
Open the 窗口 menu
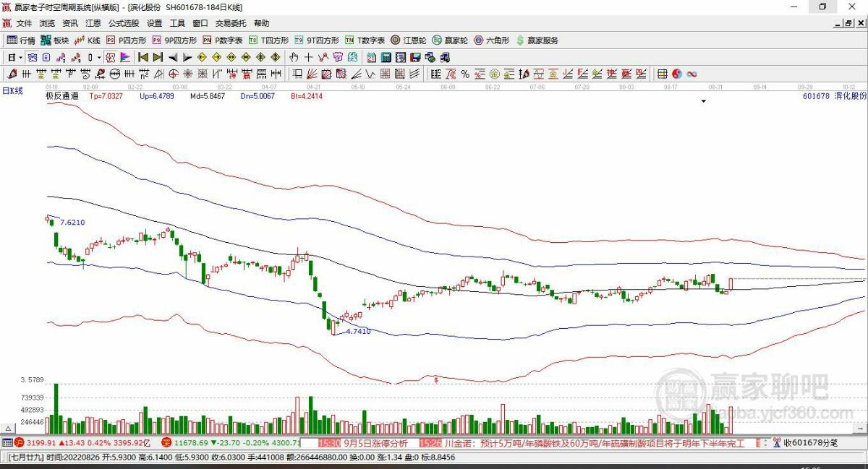(x=200, y=23)
